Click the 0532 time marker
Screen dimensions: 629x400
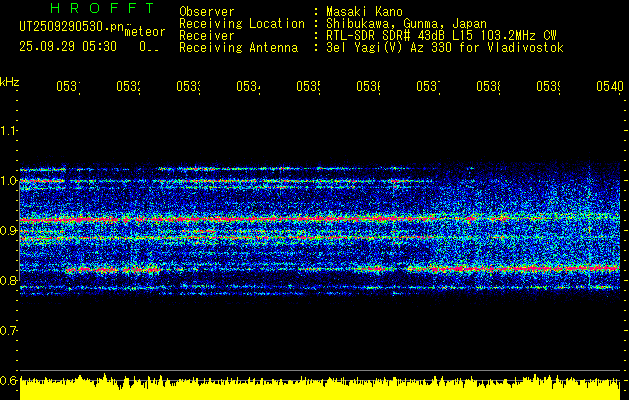click(128, 86)
